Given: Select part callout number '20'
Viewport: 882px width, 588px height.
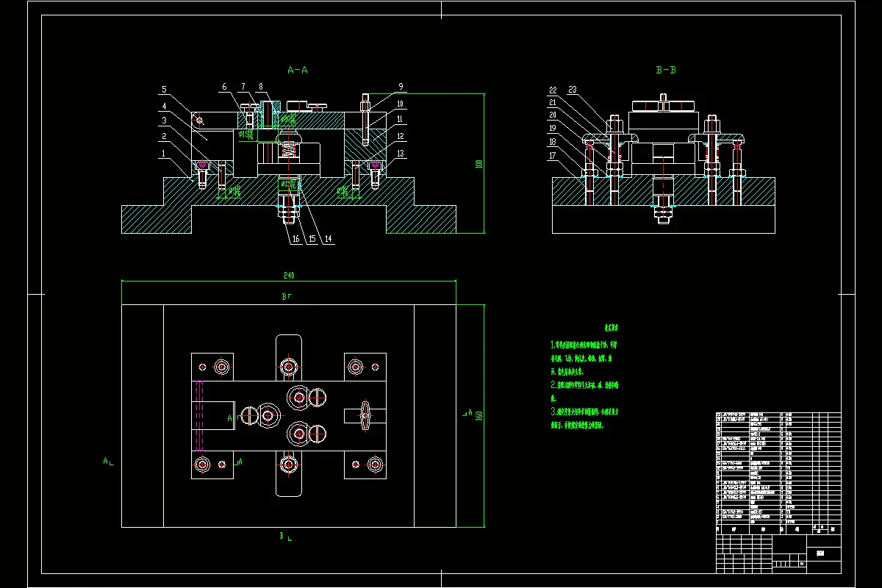Looking at the screenshot, I should coord(553,115).
